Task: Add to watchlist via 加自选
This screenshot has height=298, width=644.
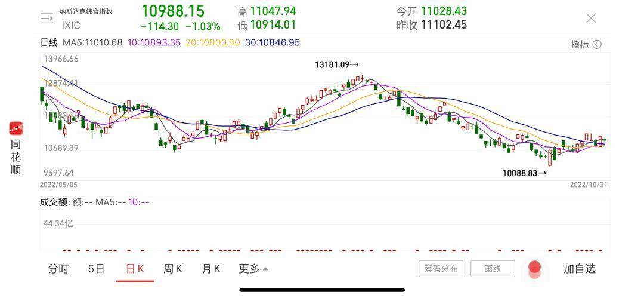Action: [579, 269]
